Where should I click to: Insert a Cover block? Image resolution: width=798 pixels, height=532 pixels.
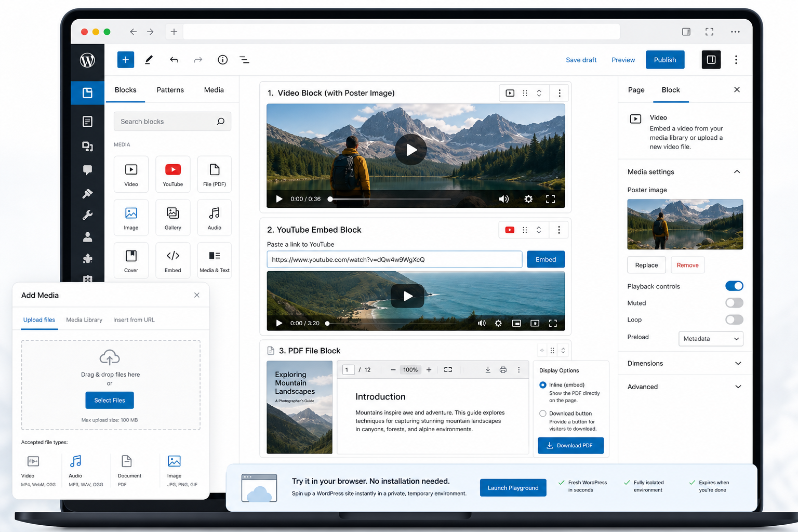tap(131, 261)
